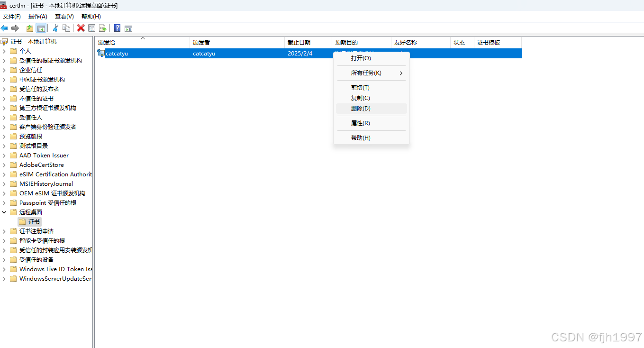Screen dimensions: 644x348
Task: Sort by the 预期目的 column header
Action: click(362, 43)
